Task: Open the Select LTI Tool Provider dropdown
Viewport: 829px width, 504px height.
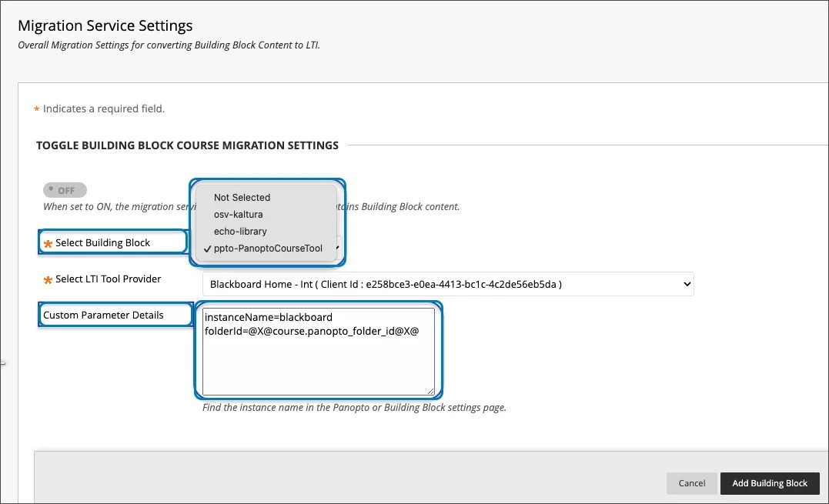Action: [x=446, y=284]
